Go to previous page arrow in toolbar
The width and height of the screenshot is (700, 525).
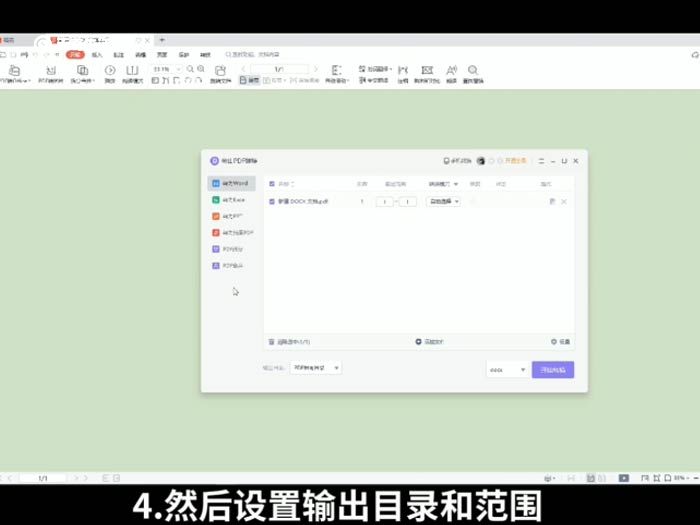[243, 69]
